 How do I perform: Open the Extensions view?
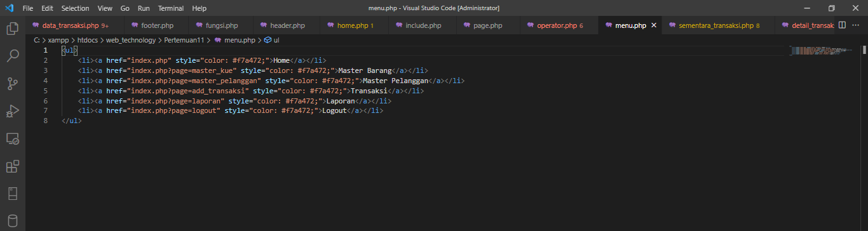[12, 167]
